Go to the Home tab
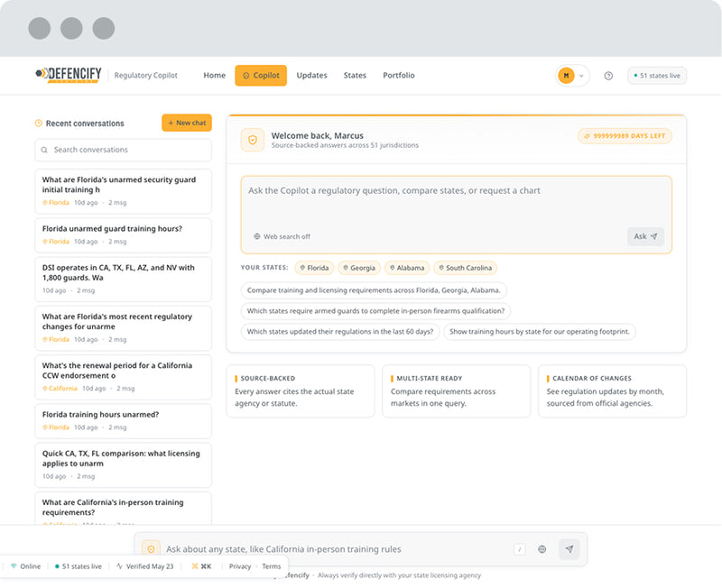This screenshot has width=722, height=588. (215, 75)
